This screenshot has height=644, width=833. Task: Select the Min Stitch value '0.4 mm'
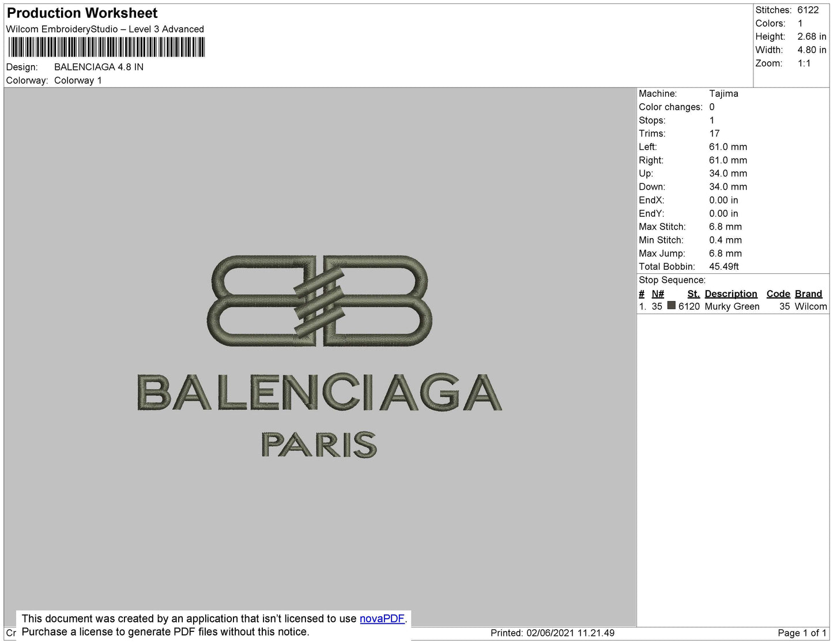pos(725,240)
